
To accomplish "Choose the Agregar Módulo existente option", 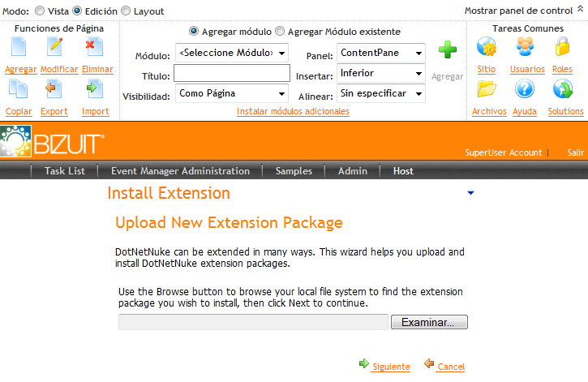I will (x=280, y=32).
